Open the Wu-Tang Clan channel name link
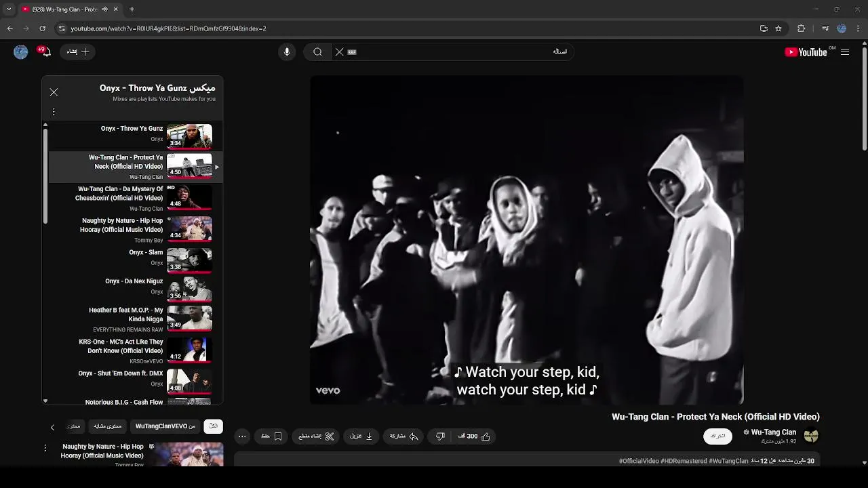Image resolution: width=868 pixels, height=488 pixels. [x=773, y=432]
